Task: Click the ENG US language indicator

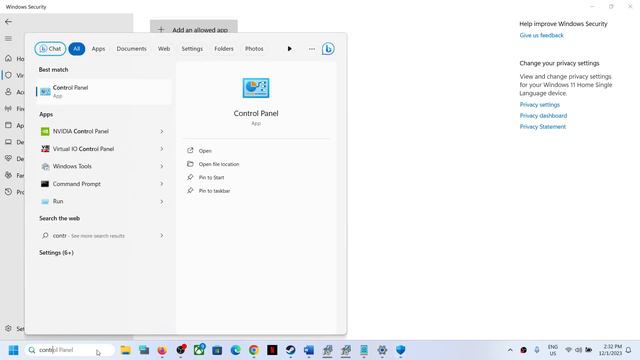Action: [x=553, y=350]
